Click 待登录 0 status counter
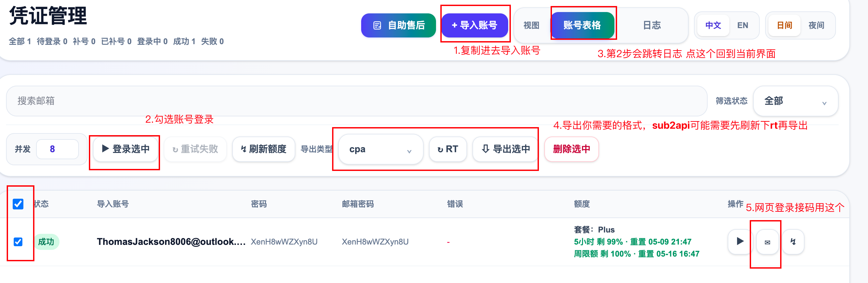Screen dimensions: 868x283 [52, 41]
